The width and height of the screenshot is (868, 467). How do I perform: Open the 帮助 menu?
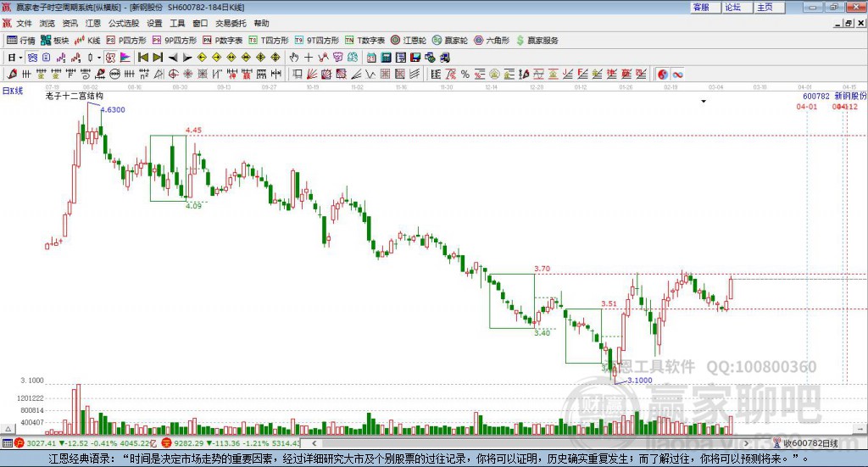(x=261, y=23)
